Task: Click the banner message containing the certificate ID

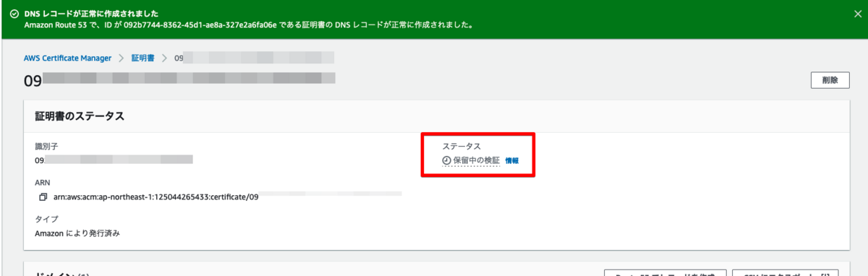Action: point(249,25)
